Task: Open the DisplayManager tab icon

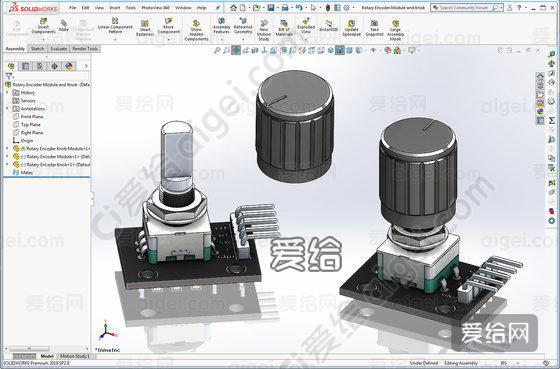Action: click(69, 66)
